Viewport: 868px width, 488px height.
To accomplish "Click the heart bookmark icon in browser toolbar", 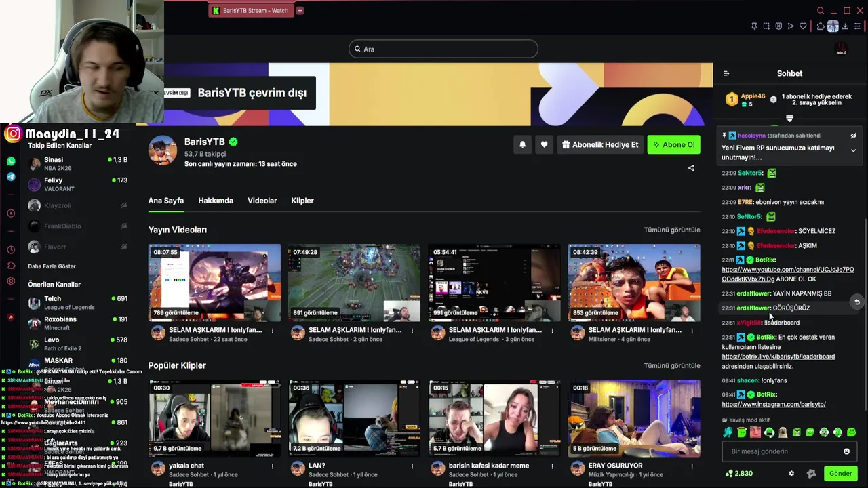I will [x=803, y=26].
